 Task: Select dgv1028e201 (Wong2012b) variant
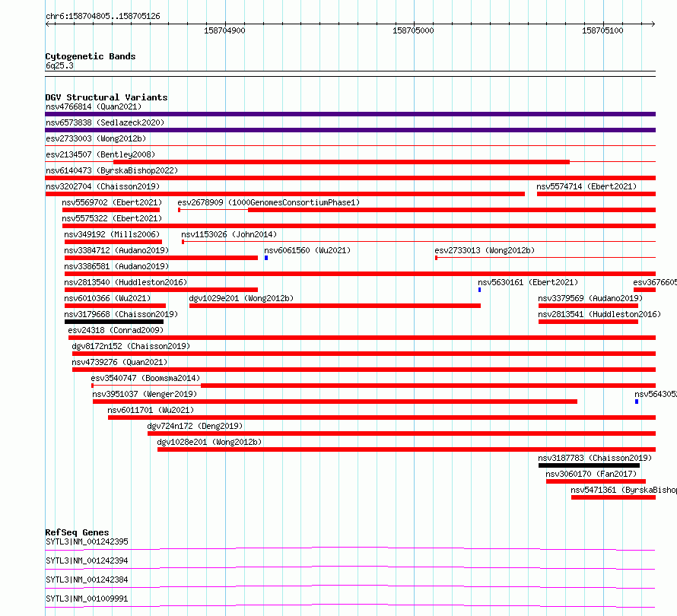(209, 442)
